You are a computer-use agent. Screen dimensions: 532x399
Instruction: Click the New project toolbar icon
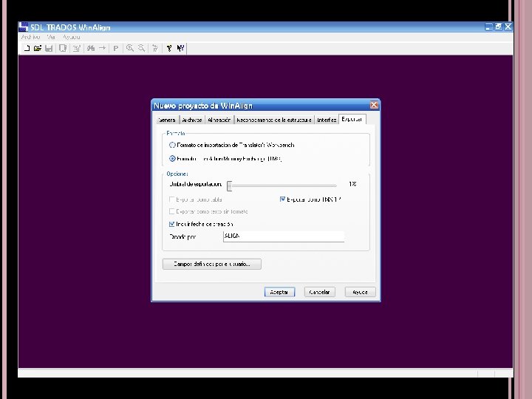27,48
